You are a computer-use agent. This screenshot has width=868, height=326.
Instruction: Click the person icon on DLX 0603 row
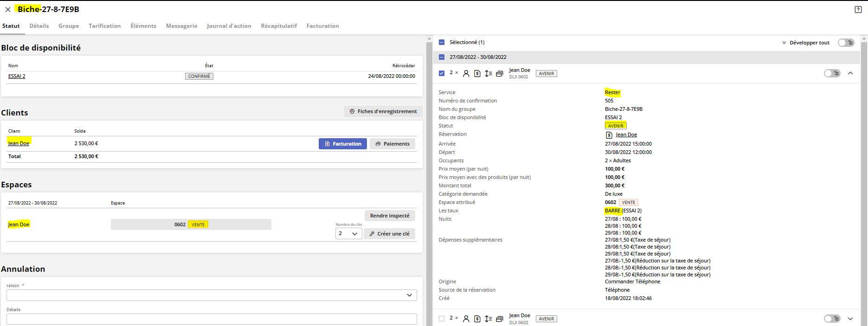[466, 319]
